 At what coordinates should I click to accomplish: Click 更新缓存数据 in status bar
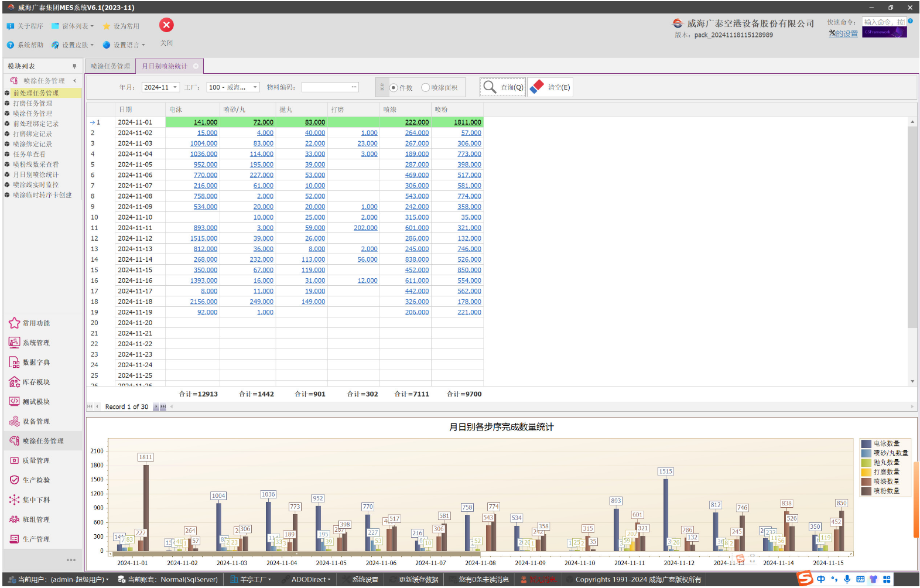point(413,580)
